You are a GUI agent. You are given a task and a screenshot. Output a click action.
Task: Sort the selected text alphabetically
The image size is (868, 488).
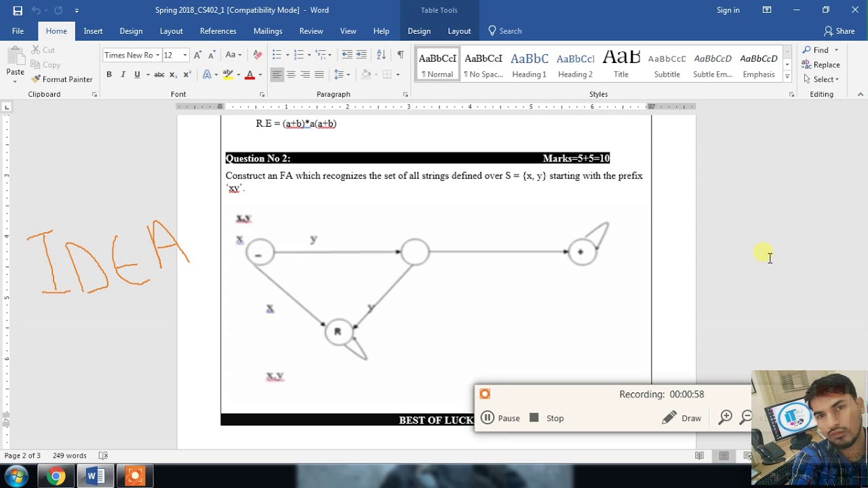(381, 55)
